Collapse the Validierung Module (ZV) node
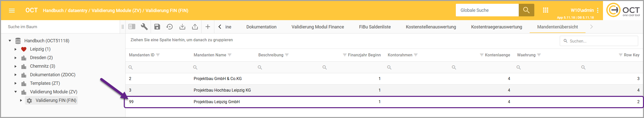Screen dimensions: 644x118 [x=15, y=92]
